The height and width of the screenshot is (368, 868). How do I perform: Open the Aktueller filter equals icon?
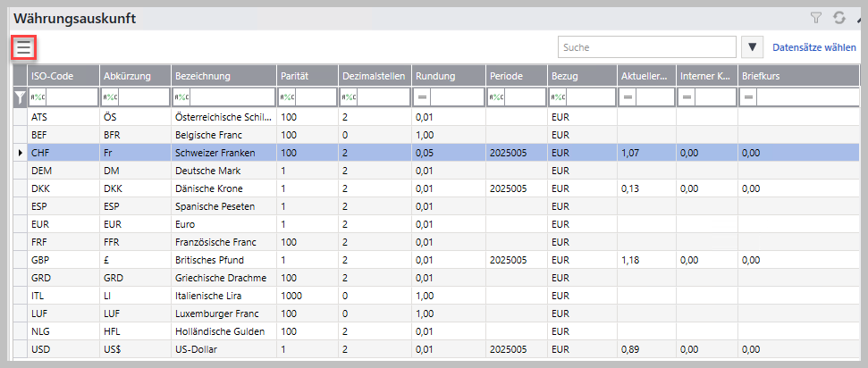click(628, 97)
